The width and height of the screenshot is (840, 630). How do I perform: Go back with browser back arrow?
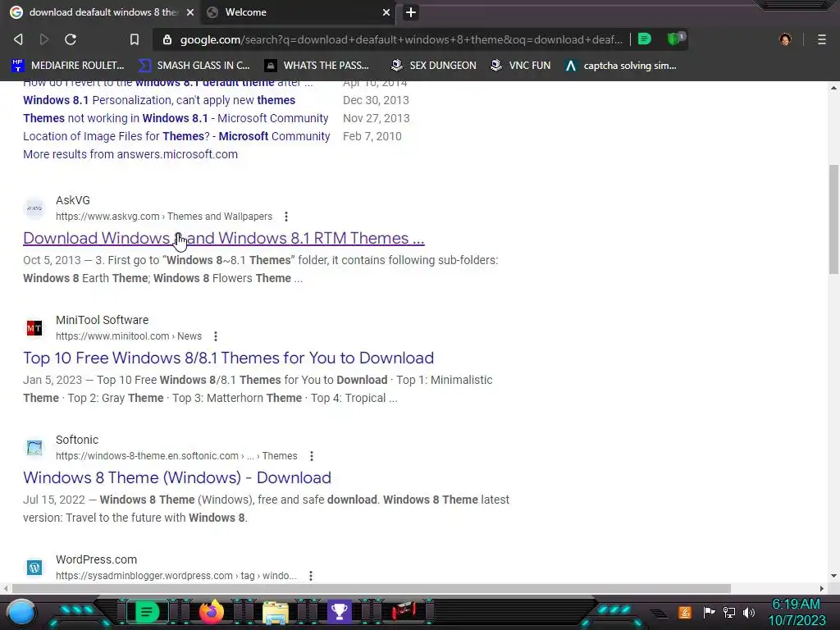[x=18, y=39]
